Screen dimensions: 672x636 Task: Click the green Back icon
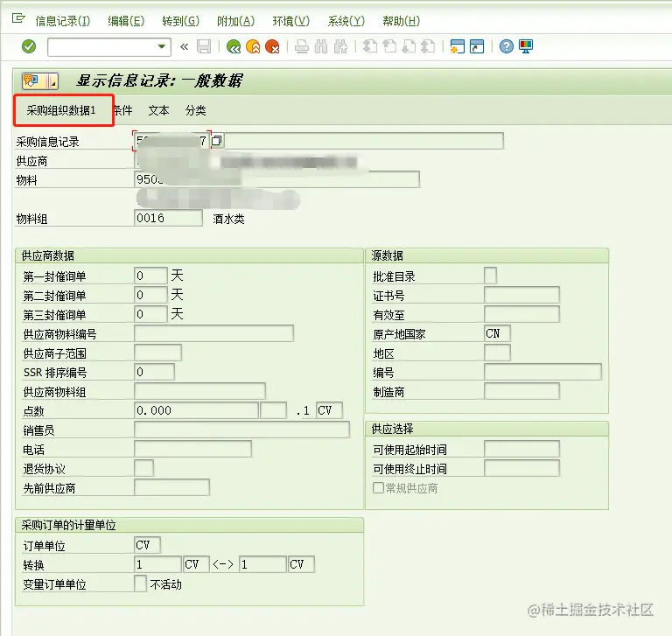tap(234, 46)
